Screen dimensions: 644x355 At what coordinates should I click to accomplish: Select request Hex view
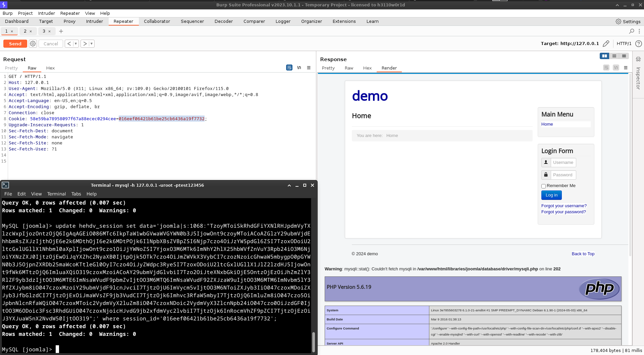[50, 68]
